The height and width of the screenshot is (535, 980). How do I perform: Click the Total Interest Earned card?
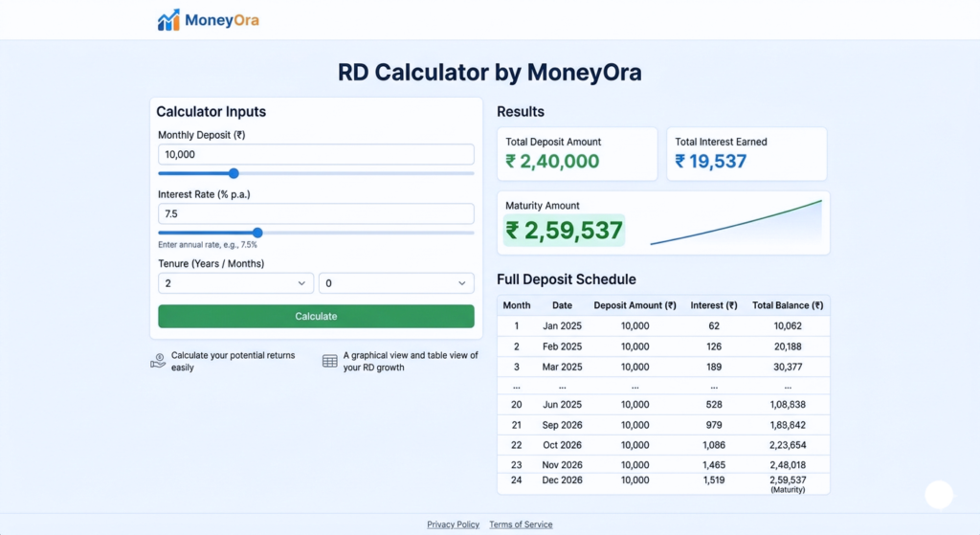(x=746, y=154)
